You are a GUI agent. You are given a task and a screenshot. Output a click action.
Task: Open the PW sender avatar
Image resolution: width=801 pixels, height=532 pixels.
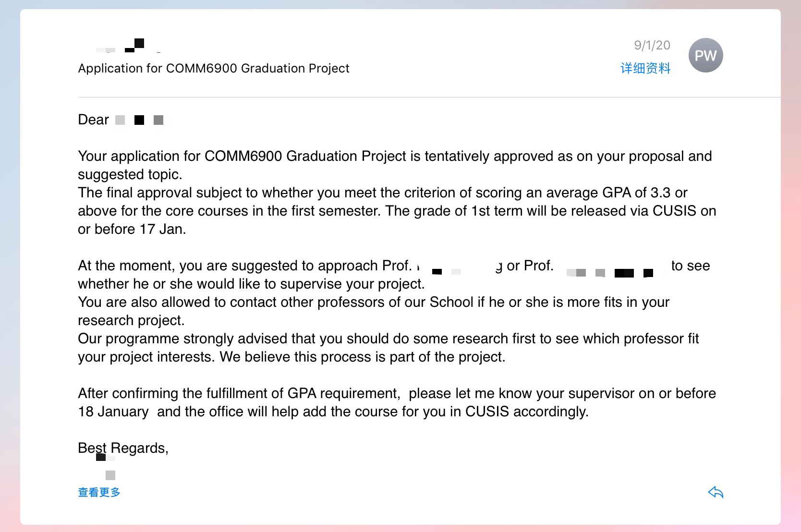pos(705,55)
